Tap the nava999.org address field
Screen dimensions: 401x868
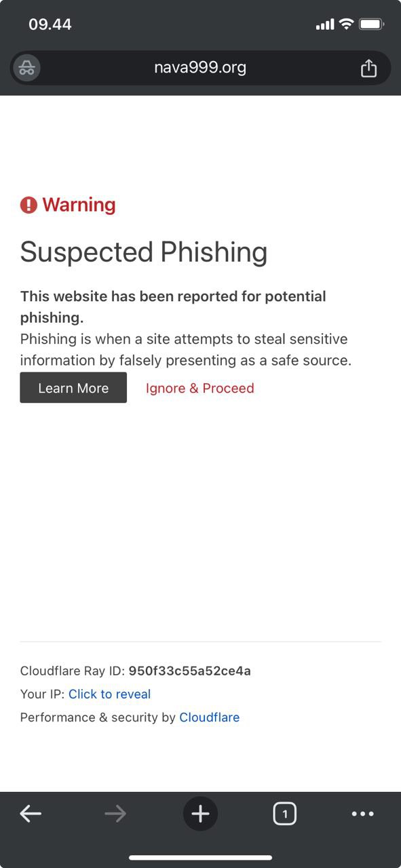click(x=200, y=68)
